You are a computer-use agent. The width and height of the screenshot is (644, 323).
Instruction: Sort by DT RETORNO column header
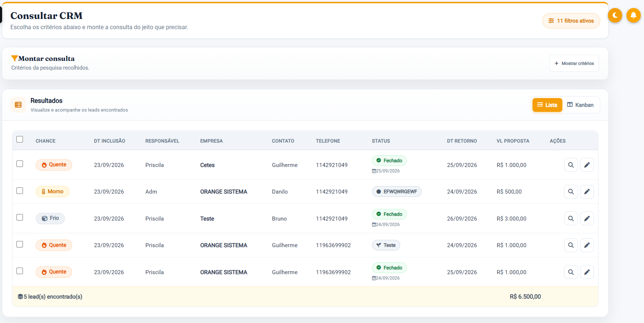point(462,141)
